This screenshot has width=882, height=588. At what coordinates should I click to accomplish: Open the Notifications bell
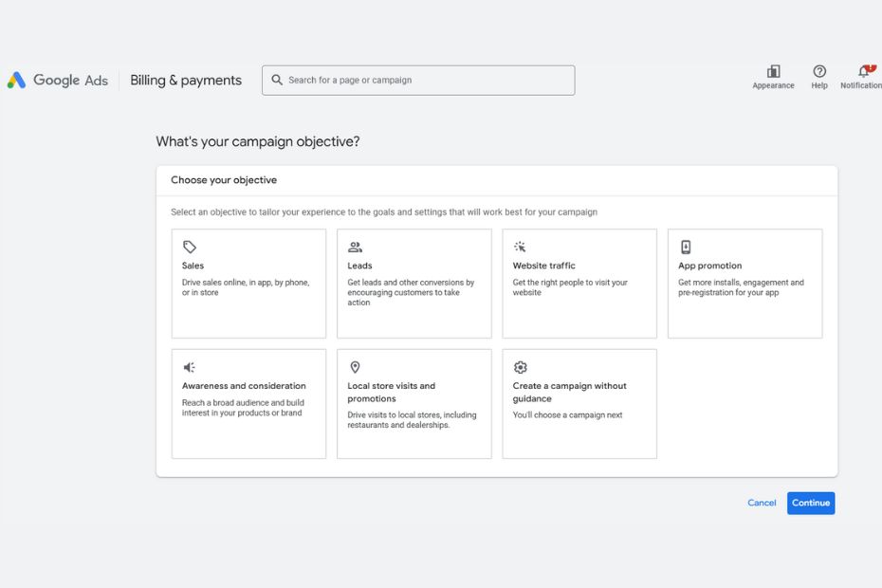pos(863,72)
